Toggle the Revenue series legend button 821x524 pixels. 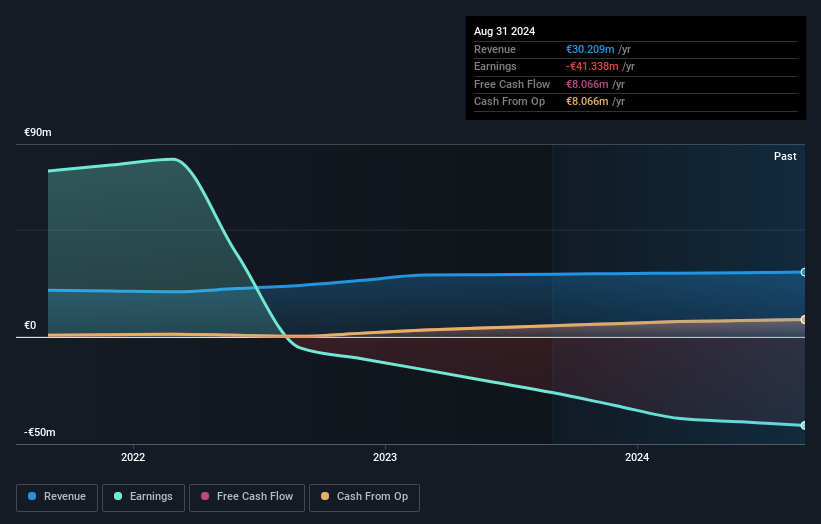(57, 497)
